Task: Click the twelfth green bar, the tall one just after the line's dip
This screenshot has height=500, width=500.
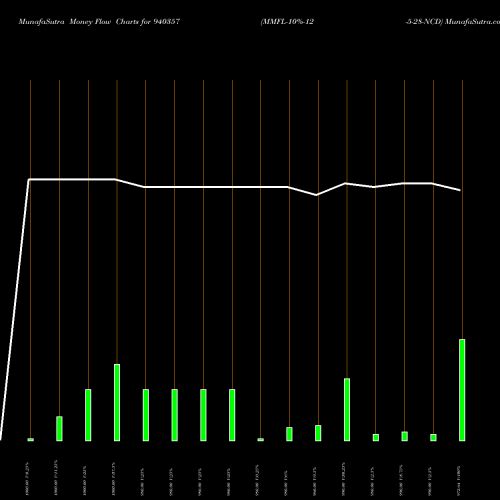Action: (x=347, y=409)
